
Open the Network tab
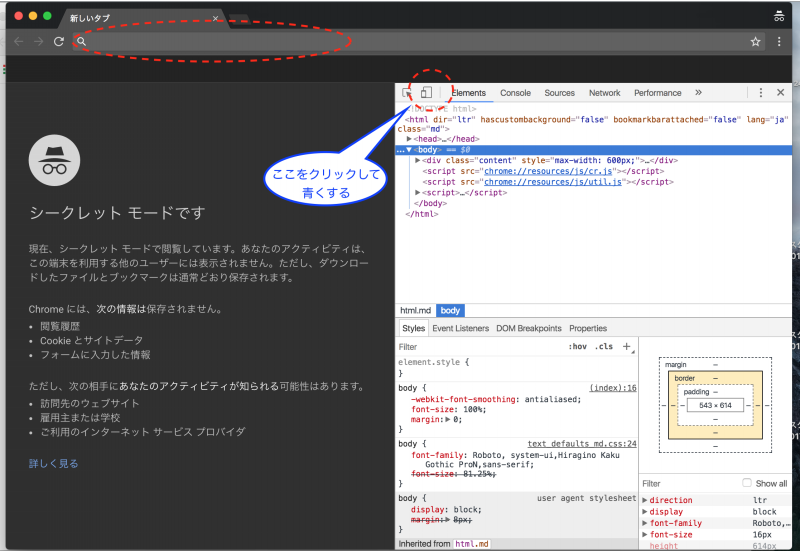point(605,93)
